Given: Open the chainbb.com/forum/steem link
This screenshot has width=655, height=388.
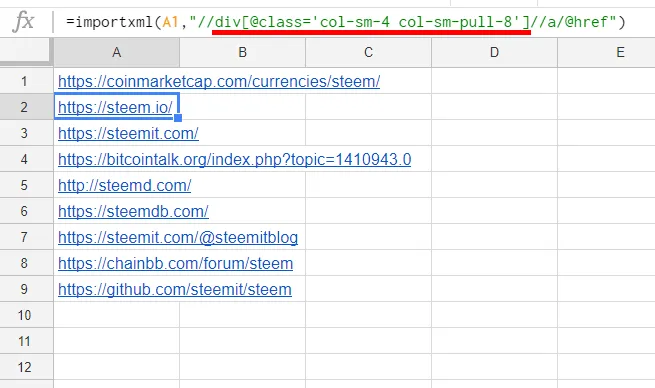Looking at the screenshot, I should pyautogui.click(x=175, y=263).
